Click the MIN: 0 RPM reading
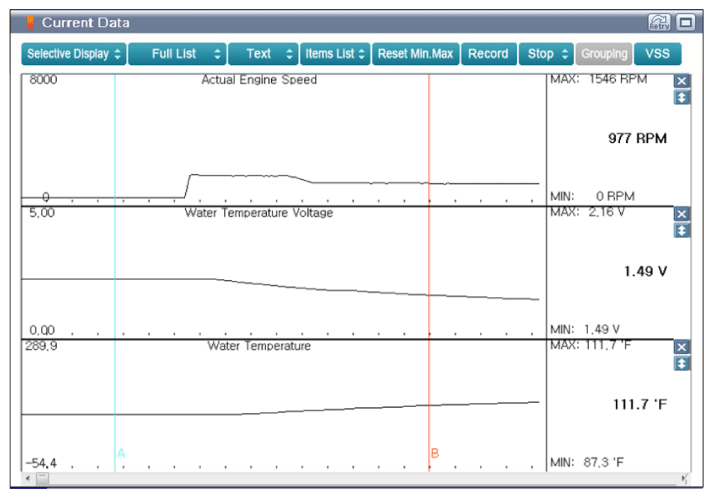 coord(592,196)
